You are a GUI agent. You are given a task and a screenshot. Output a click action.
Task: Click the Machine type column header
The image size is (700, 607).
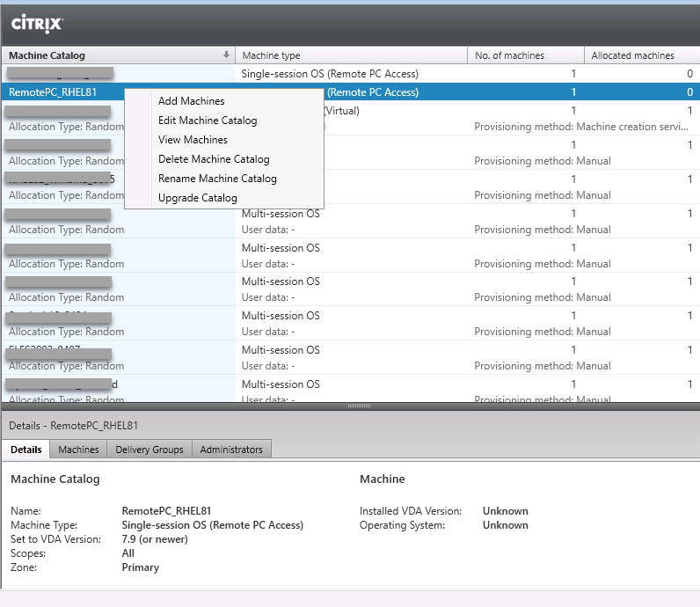click(x=352, y=55)
